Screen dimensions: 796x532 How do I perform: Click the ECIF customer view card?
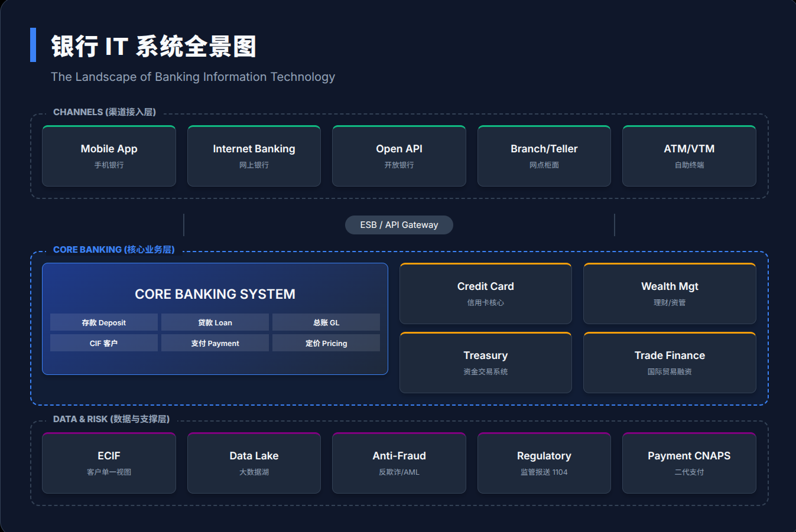109,463
